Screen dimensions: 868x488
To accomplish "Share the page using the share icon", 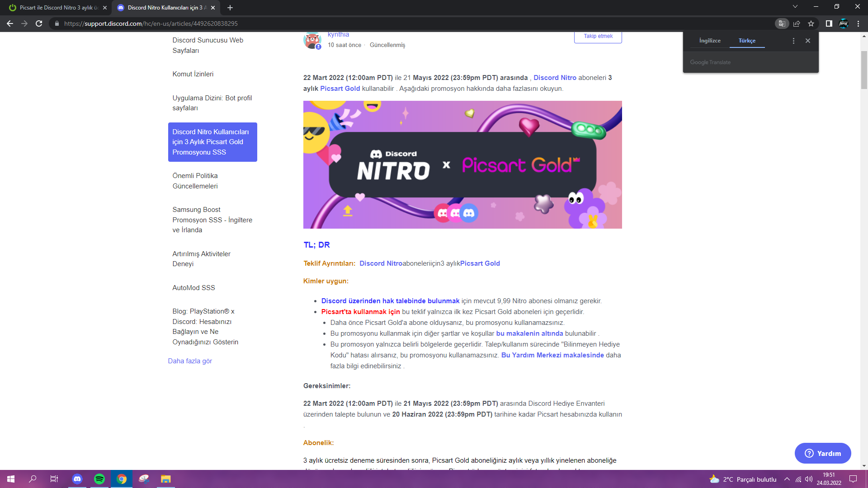I will click(x=796, y=23).
